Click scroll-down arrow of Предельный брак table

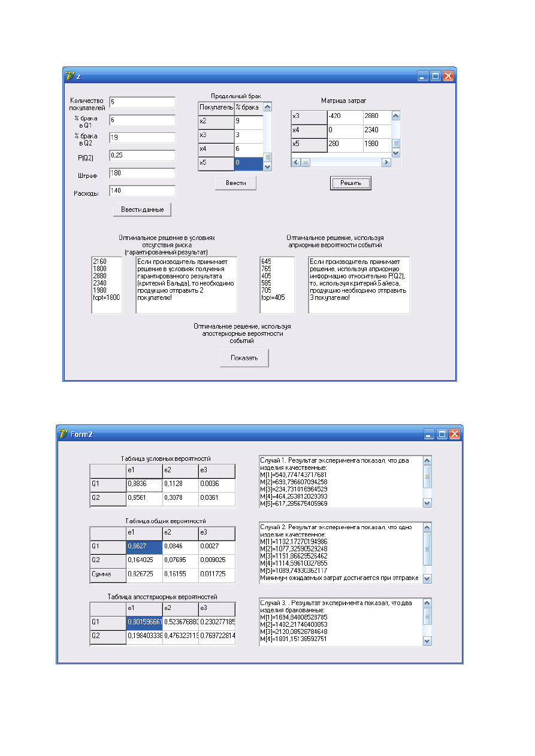[268, 166]
